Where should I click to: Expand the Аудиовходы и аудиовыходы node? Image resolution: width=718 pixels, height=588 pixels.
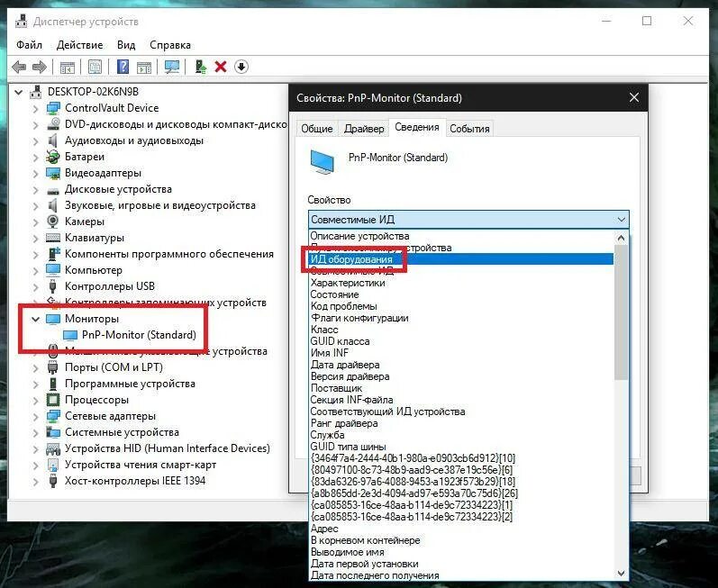tap(36, 141)
